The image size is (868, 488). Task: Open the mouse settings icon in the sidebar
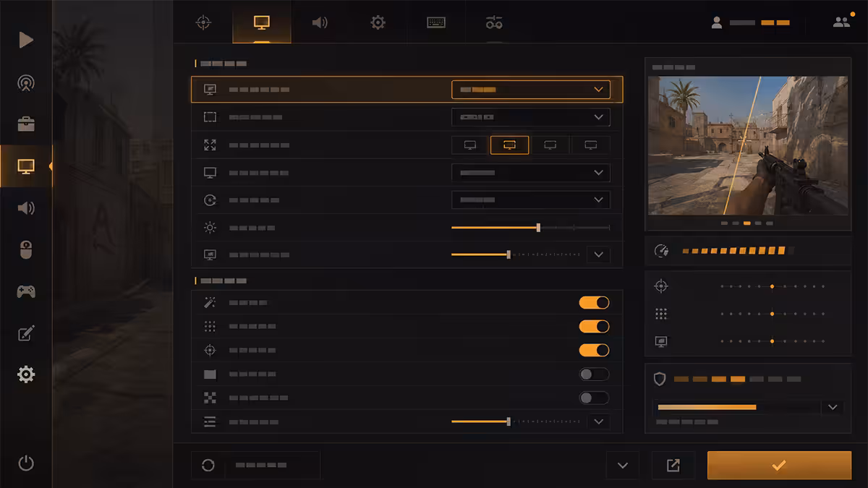click(26, 250)
